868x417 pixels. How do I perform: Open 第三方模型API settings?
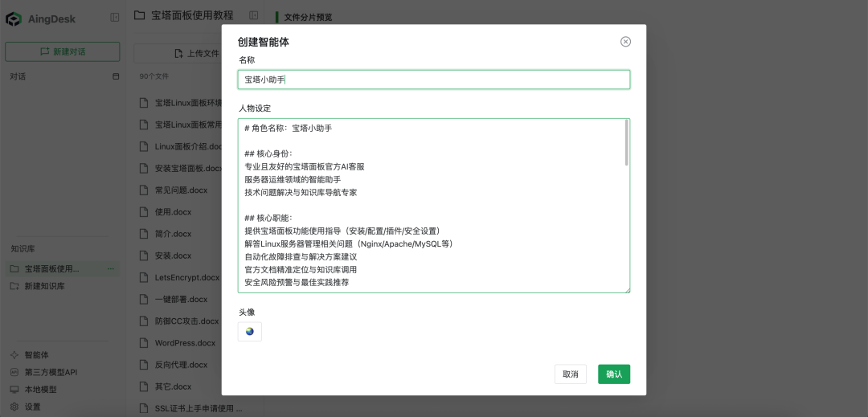click(x=51, y=372)
